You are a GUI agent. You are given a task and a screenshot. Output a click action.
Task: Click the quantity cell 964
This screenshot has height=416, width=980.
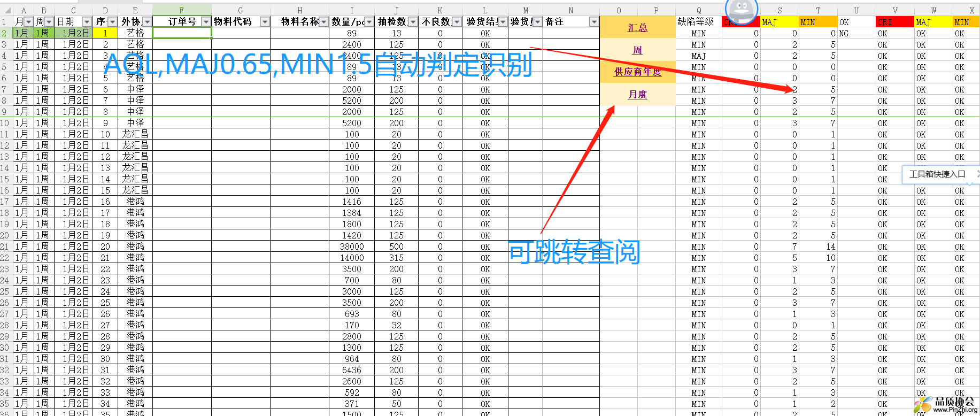pyautogui.click(x=352, y=359)
